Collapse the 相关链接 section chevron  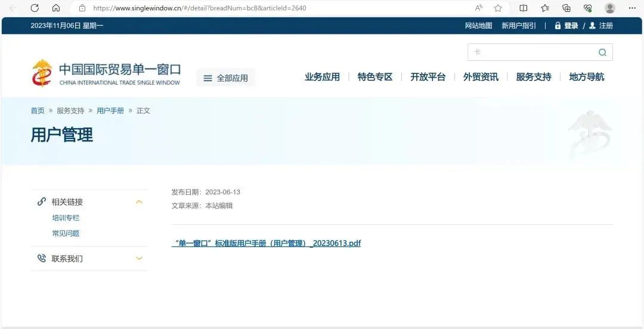[x=139, y=202]
